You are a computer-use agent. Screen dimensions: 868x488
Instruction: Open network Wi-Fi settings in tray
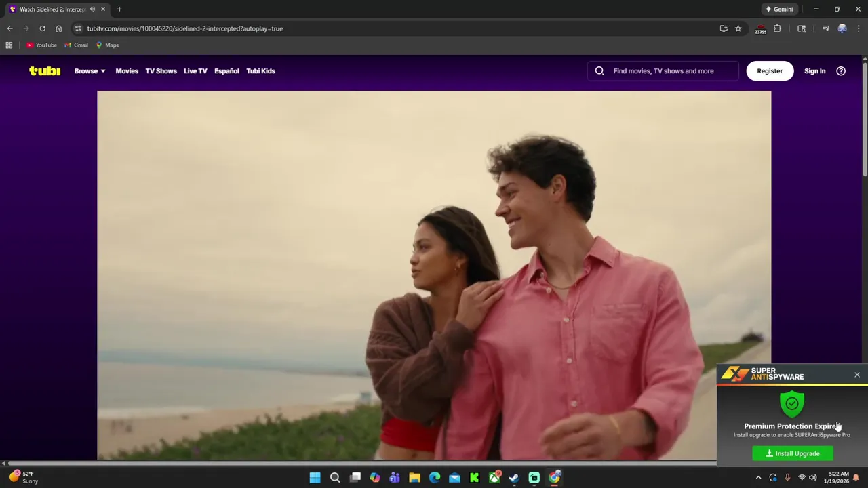802,478
